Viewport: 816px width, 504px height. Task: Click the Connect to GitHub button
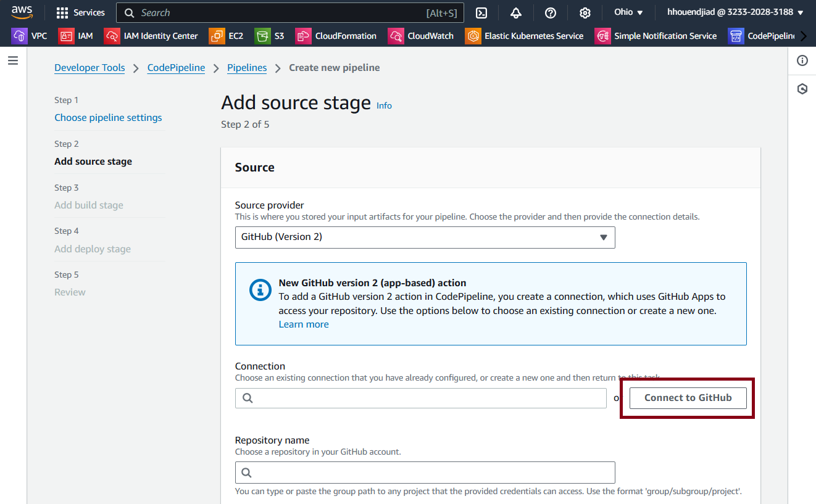pos(688,398)
